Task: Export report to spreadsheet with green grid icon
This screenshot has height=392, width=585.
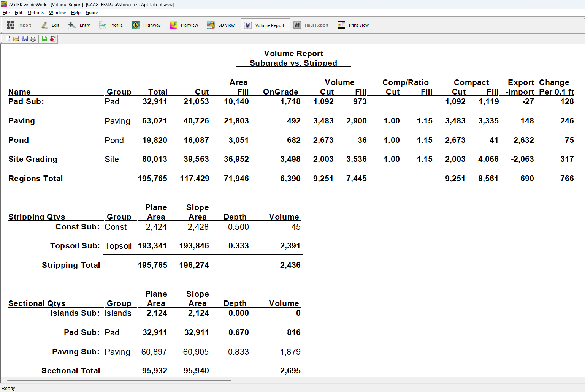Action: (44, 39)
